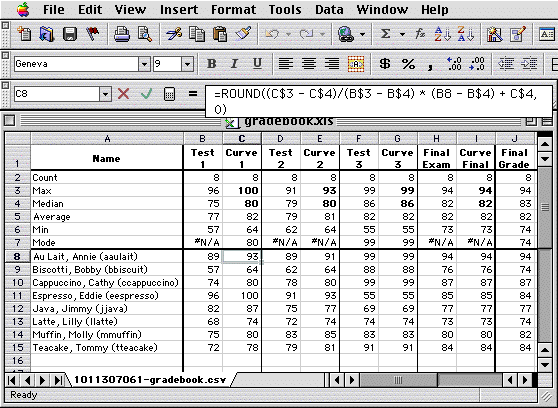The height and width of the screenshot is (408, 558).
Task: Open the Geneva font dropdown
Action: pos(144,64)
